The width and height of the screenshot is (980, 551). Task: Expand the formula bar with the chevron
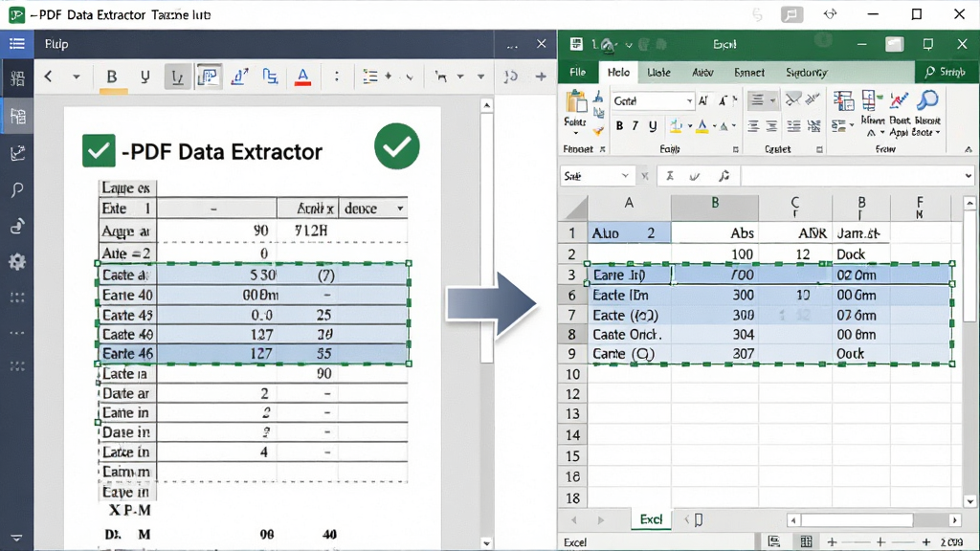969,176
